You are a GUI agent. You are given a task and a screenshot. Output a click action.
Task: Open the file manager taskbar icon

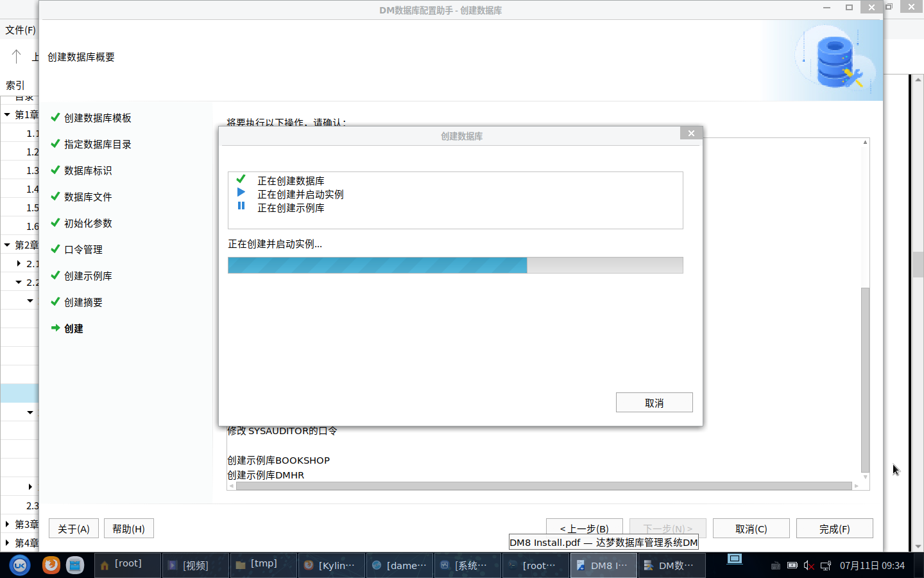75,565
